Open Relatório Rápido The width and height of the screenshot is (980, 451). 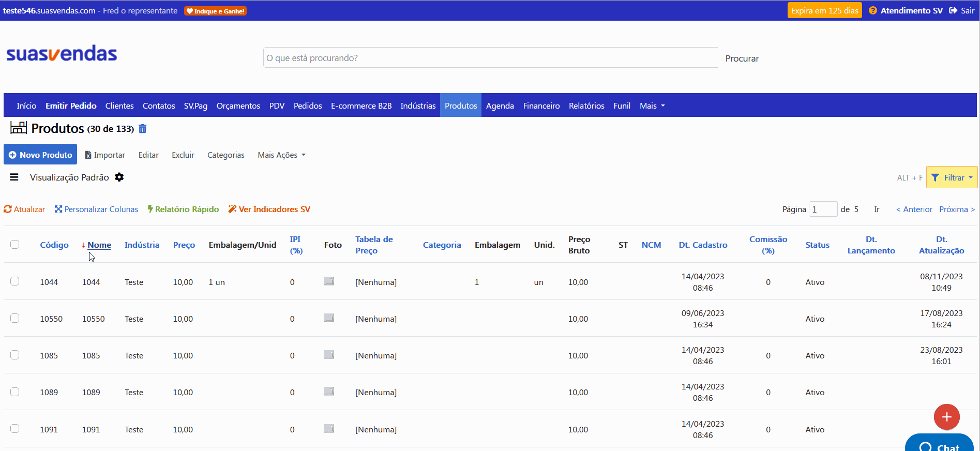point(183,209)
